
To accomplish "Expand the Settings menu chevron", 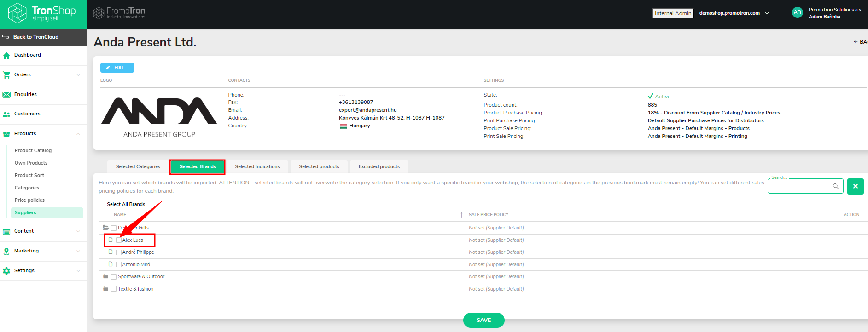I will pyautogui.click(x=78, y=271).
